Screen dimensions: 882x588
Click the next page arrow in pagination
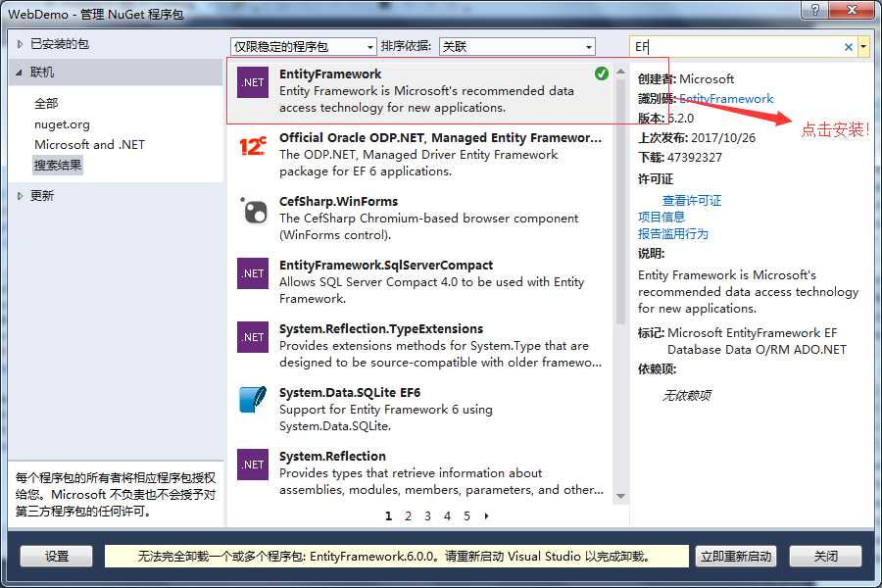click(486, 516)
